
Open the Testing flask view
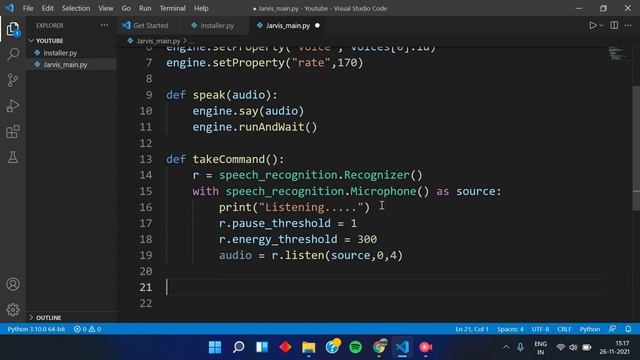13,157
